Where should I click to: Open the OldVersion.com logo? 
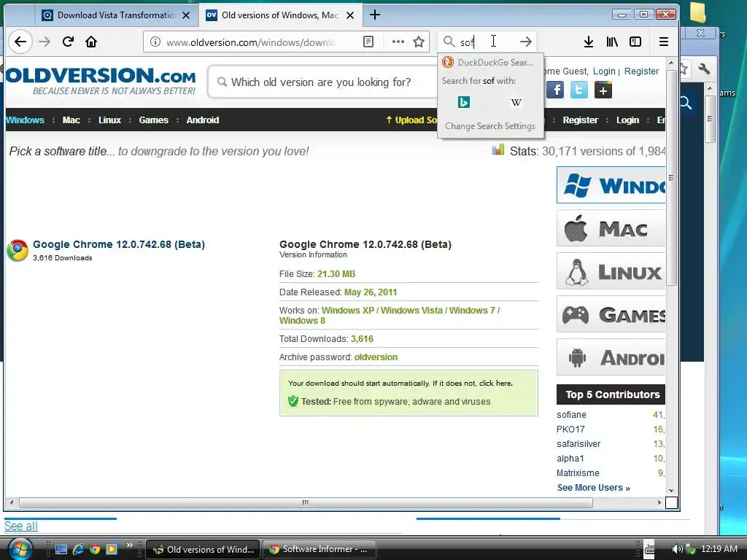click(x=101, y=80)
